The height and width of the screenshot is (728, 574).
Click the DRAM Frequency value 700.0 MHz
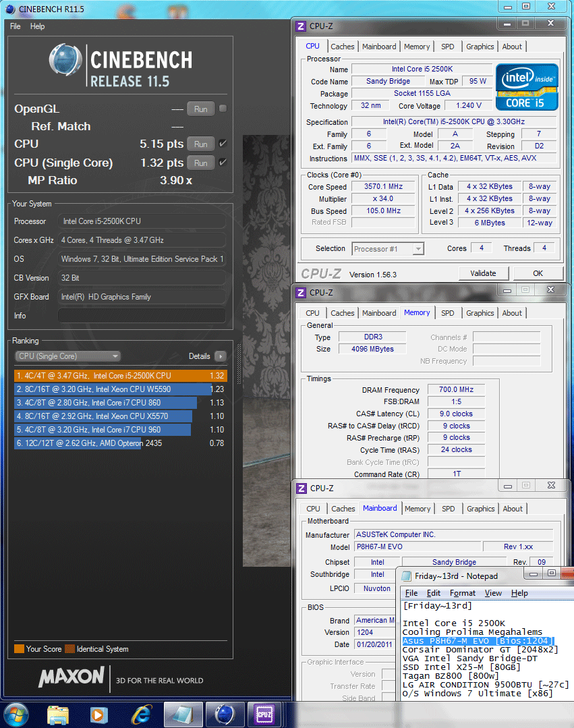point(456,389)
